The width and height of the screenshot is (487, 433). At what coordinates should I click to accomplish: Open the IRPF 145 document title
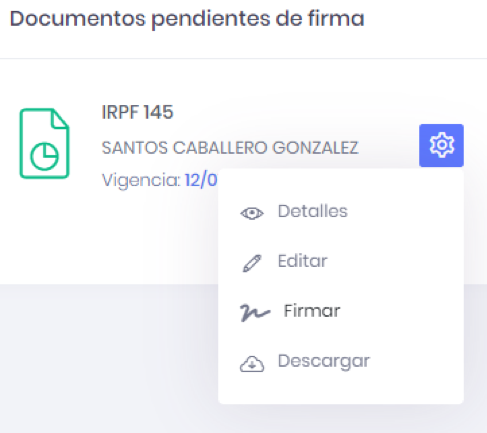pos(137,112)
